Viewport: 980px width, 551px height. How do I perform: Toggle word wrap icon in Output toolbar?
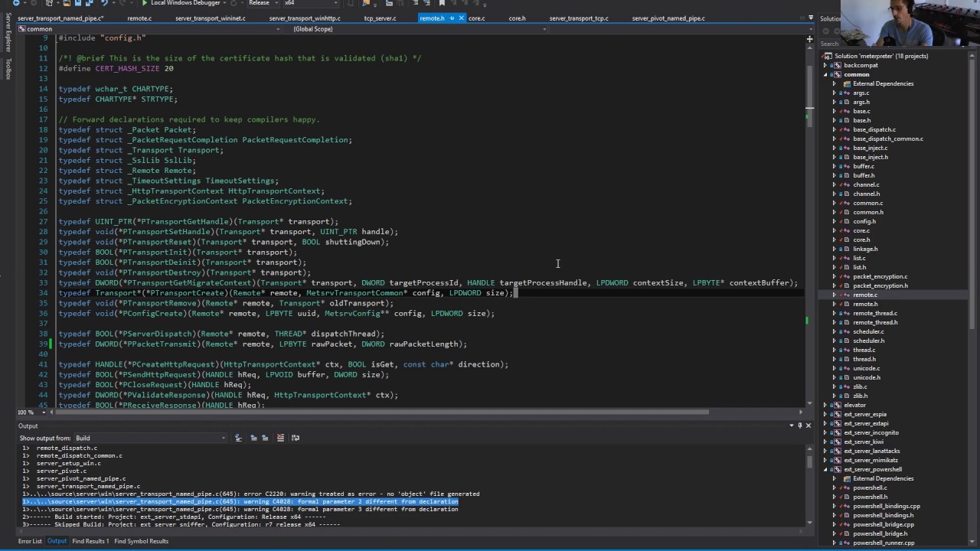click(295, 438)
